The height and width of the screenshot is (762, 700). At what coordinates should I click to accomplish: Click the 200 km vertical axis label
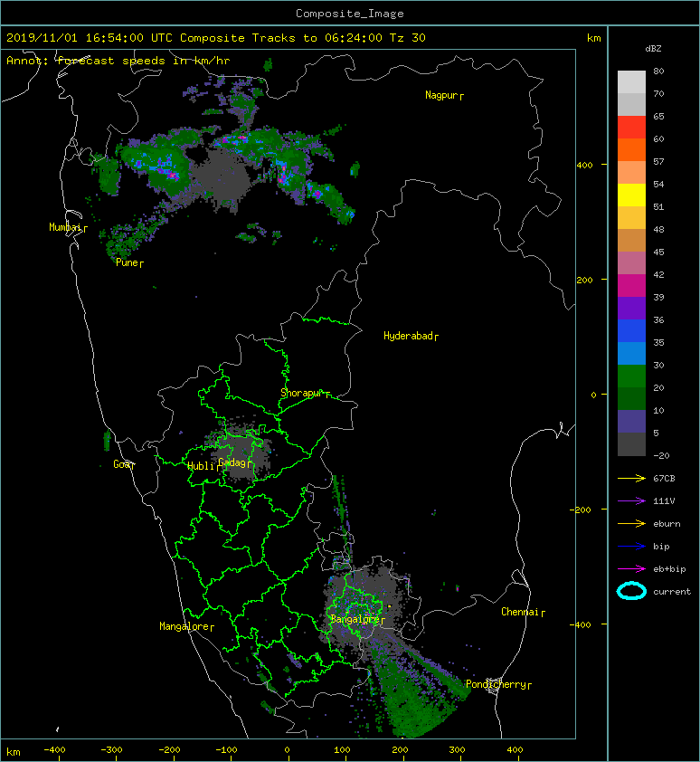[584, 281]
